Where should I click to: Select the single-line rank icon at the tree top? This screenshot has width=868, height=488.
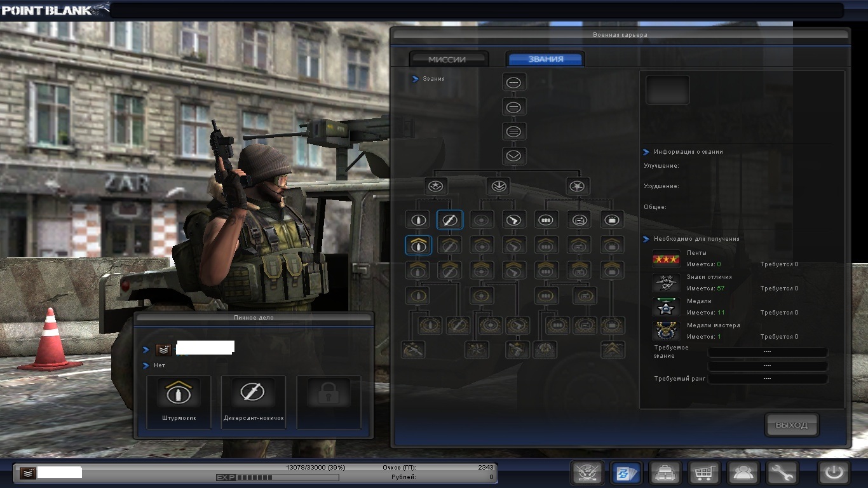pyautogui.click(x=514, y=83)
